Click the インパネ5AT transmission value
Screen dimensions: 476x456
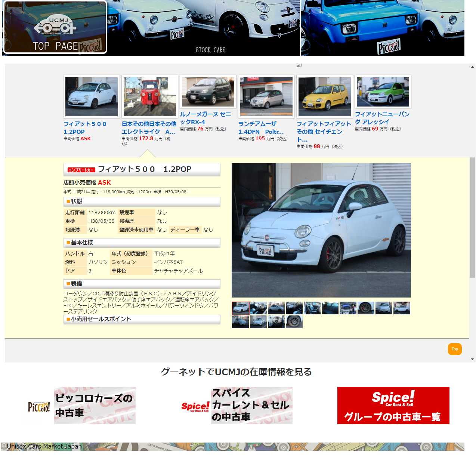[169, 262]
